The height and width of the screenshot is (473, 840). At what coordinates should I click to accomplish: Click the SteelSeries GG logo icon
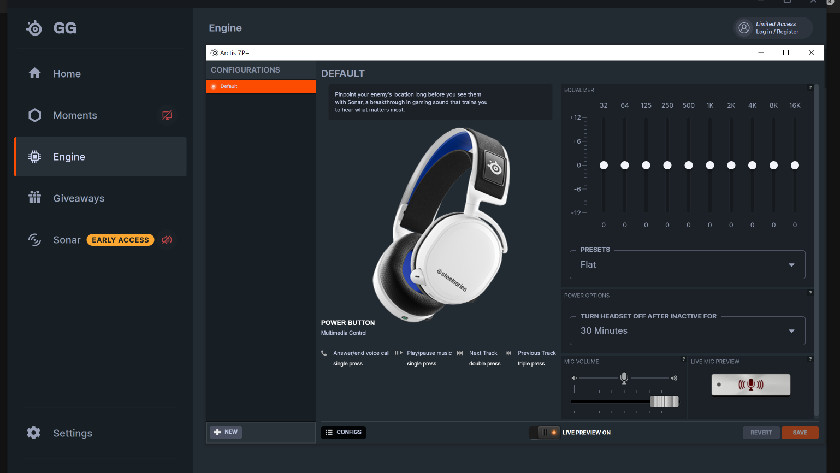35,28
